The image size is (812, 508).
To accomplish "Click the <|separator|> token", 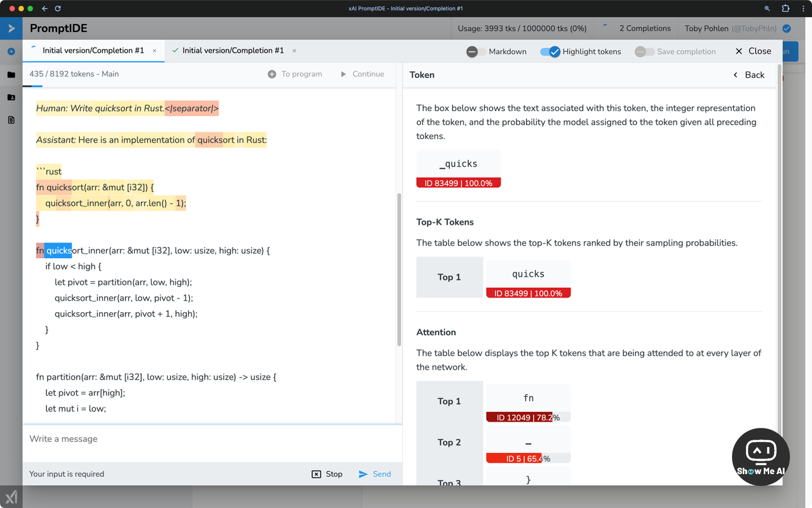I will (191, 109).
